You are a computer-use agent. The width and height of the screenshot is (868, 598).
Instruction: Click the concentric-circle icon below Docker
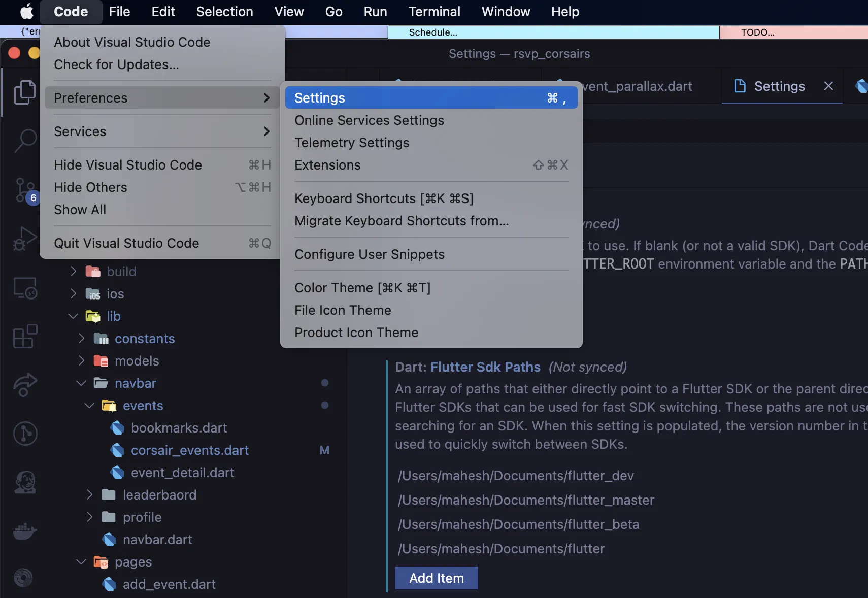click(23, 577)
